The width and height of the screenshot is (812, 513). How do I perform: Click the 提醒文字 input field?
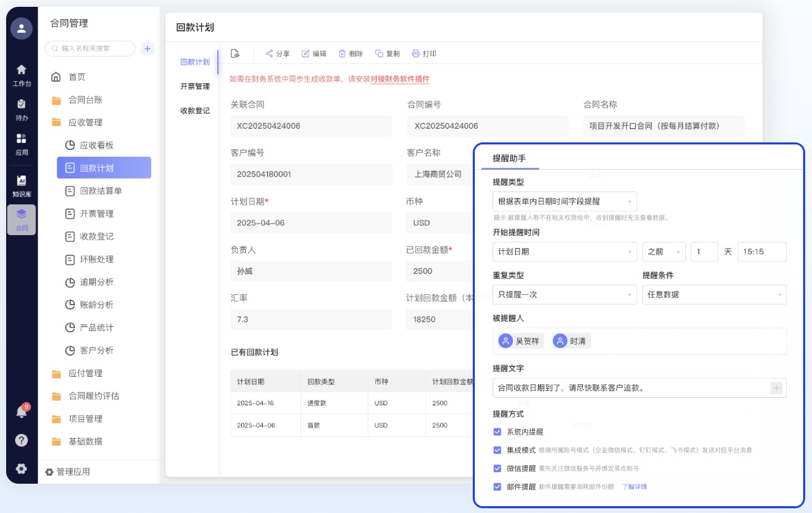[630, 388]
